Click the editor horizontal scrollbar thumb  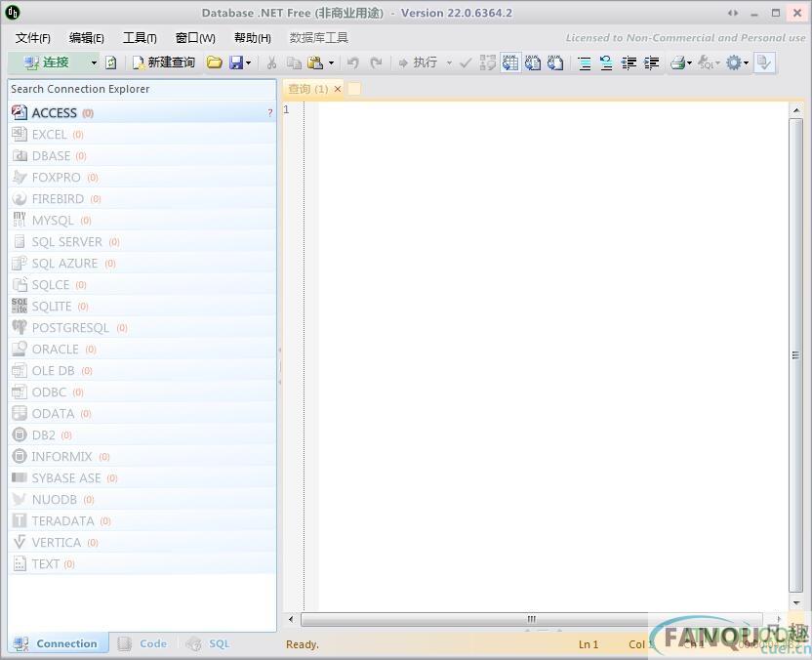(x=531, y=619)
